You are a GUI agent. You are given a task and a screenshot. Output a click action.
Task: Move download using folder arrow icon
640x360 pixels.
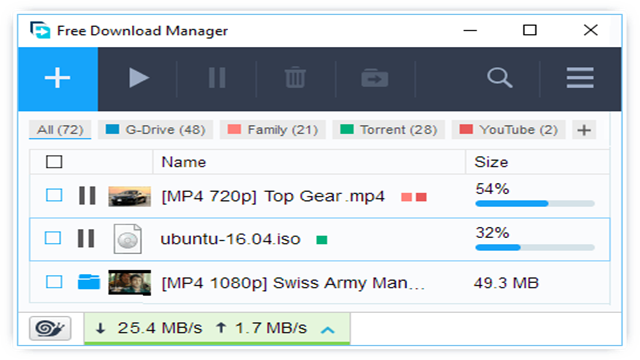click(x=375, y=78)
